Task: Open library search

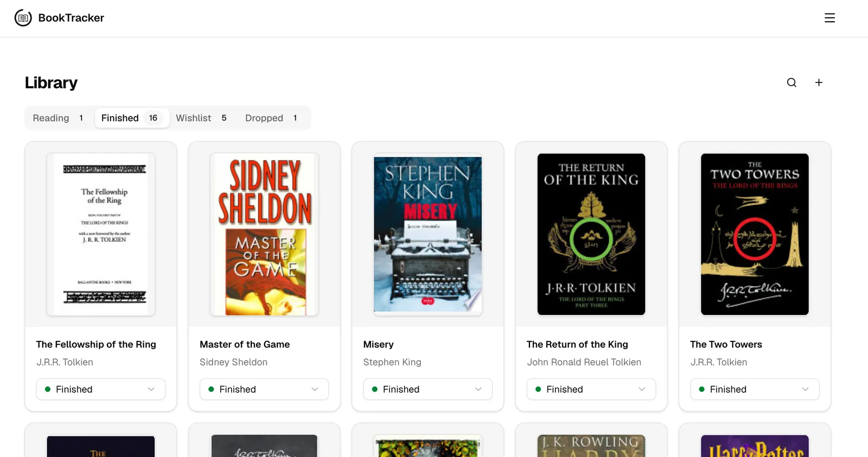Action: 792,82
